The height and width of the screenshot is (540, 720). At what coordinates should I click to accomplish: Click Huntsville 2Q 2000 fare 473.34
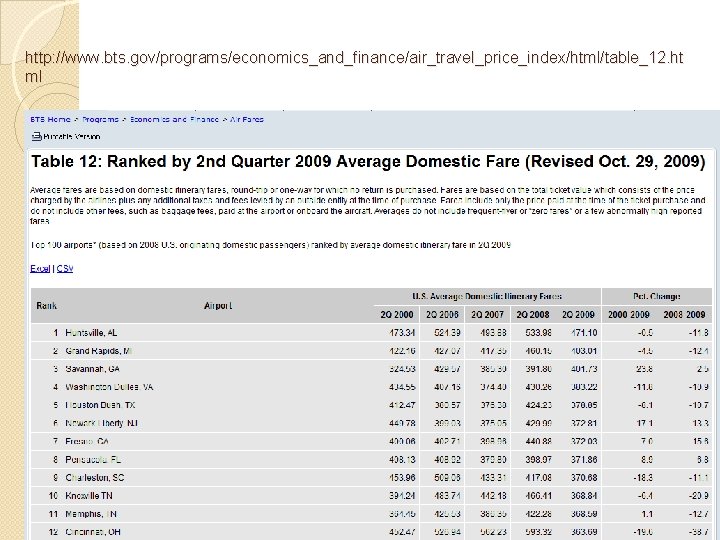click(402, 332)
